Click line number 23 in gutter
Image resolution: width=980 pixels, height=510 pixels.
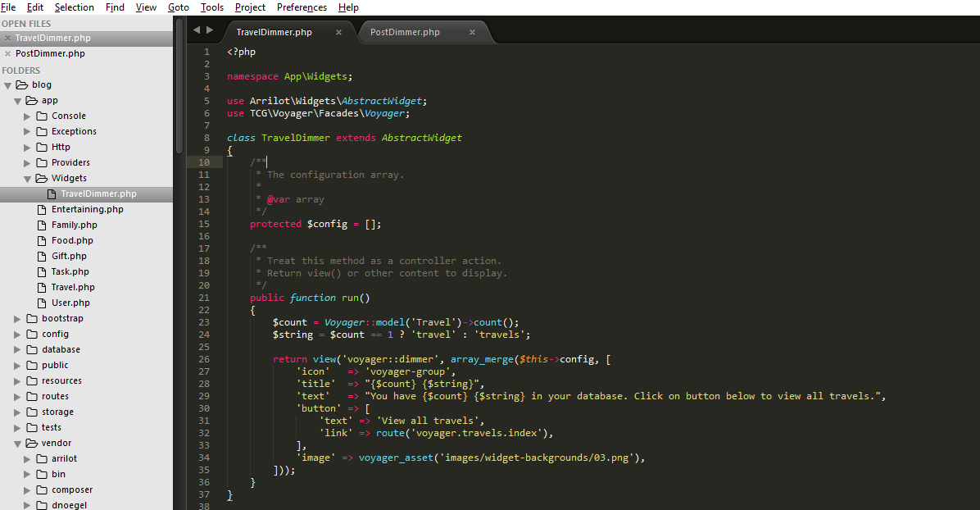click(204, 322)
